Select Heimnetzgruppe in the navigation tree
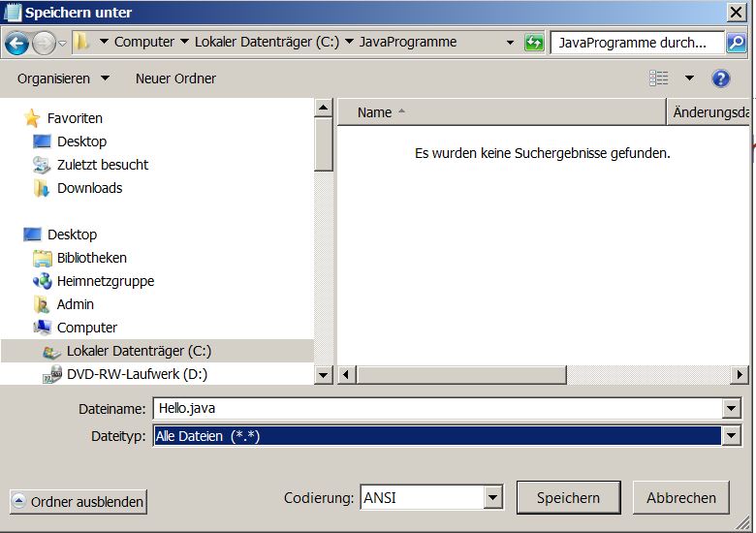 point(105,281)
